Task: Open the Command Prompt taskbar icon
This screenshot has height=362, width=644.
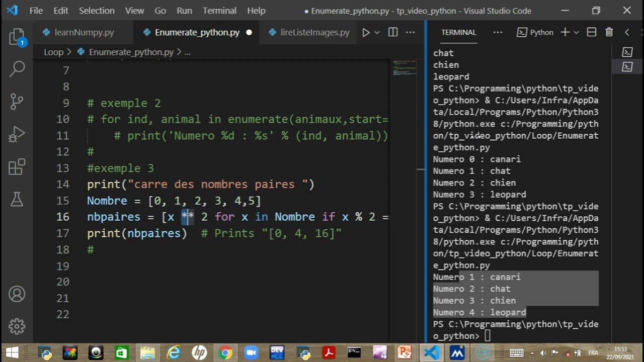Action: click(x=354, y=353)
